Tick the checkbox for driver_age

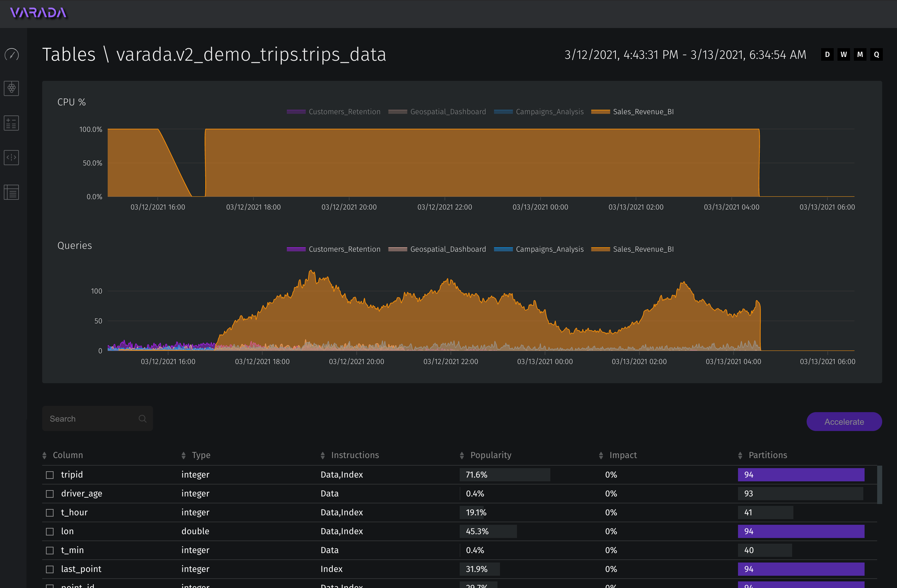tap(50, 494)
